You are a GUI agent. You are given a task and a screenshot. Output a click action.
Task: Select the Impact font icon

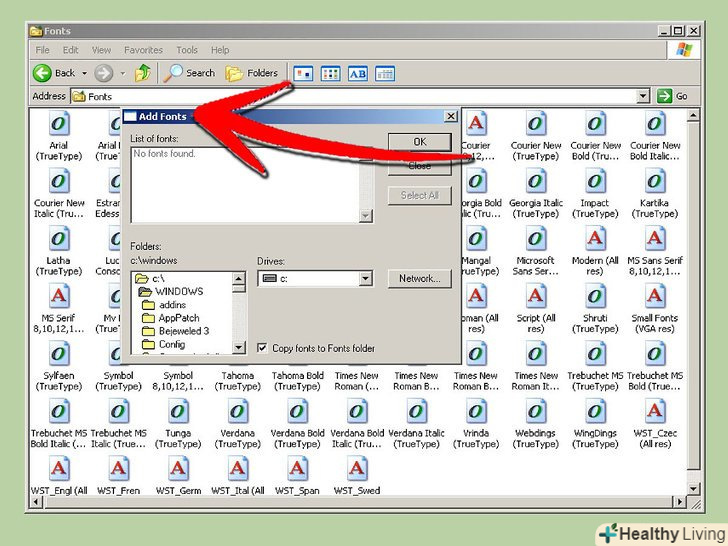tap(595, 182)
